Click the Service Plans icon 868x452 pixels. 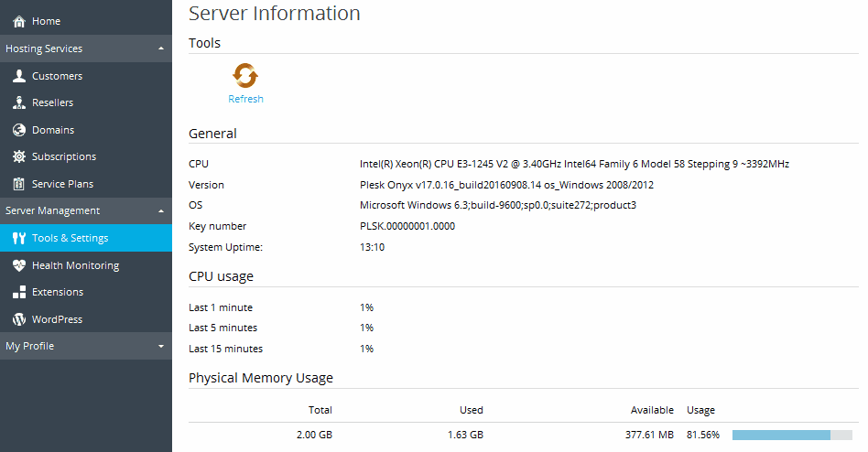pos(19,184)
